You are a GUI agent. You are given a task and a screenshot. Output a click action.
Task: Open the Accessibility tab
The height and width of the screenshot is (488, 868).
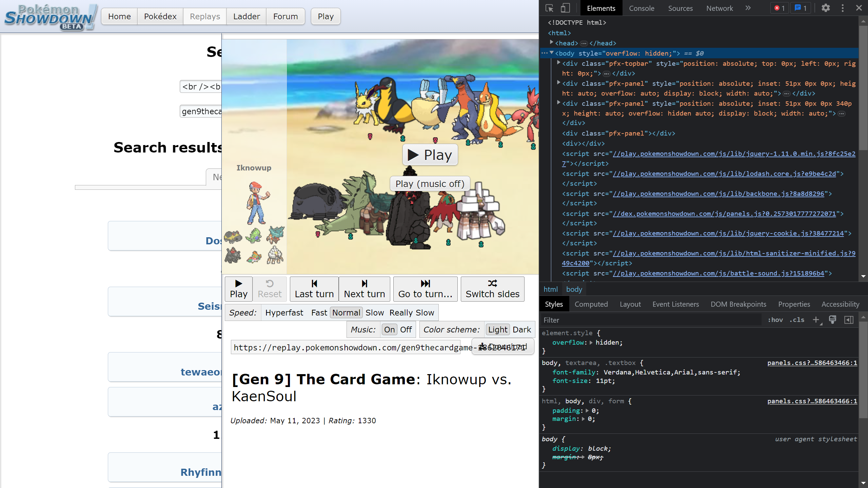tap(840, 304)
